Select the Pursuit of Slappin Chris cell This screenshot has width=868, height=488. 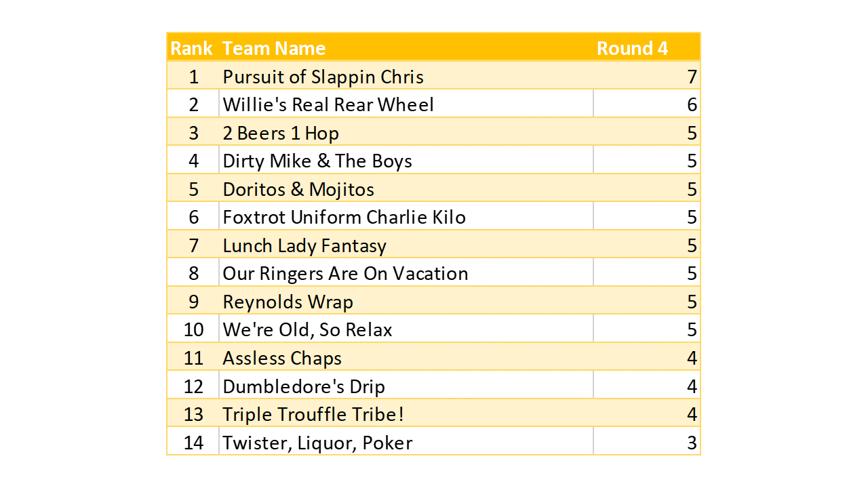(323, 77)
